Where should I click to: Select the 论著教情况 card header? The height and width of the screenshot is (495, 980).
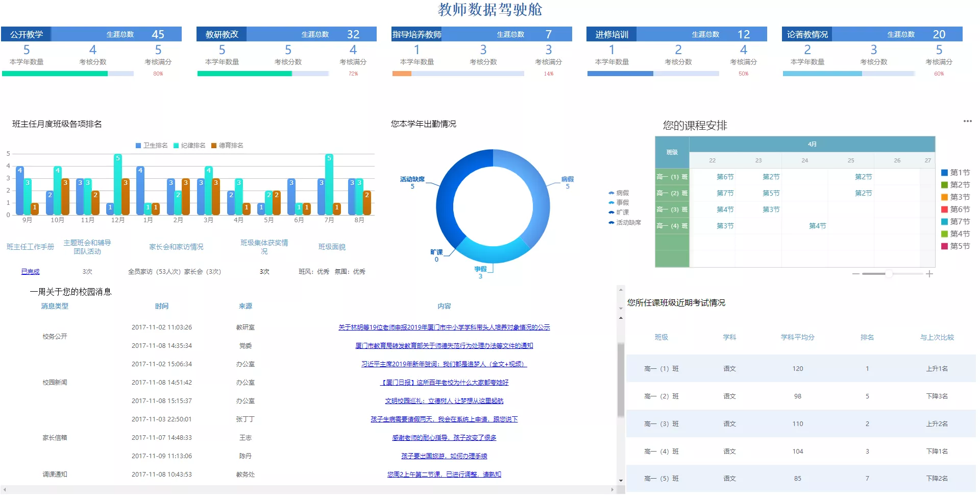[x=872, y=34]
